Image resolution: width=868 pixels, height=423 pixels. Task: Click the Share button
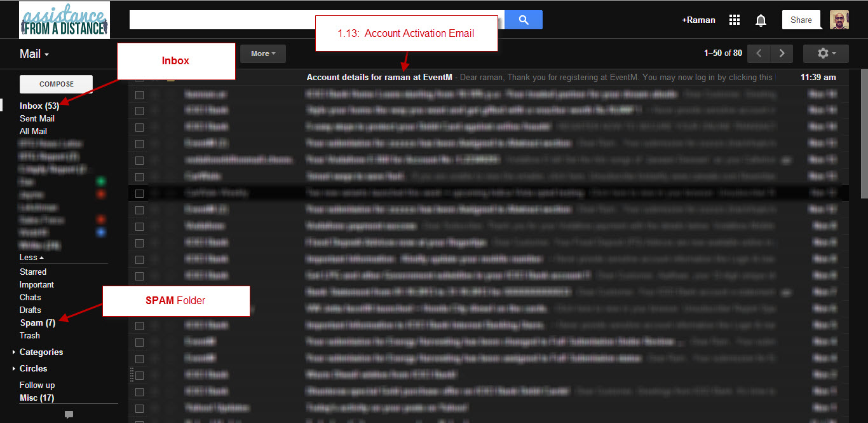(x=801, y=20)
